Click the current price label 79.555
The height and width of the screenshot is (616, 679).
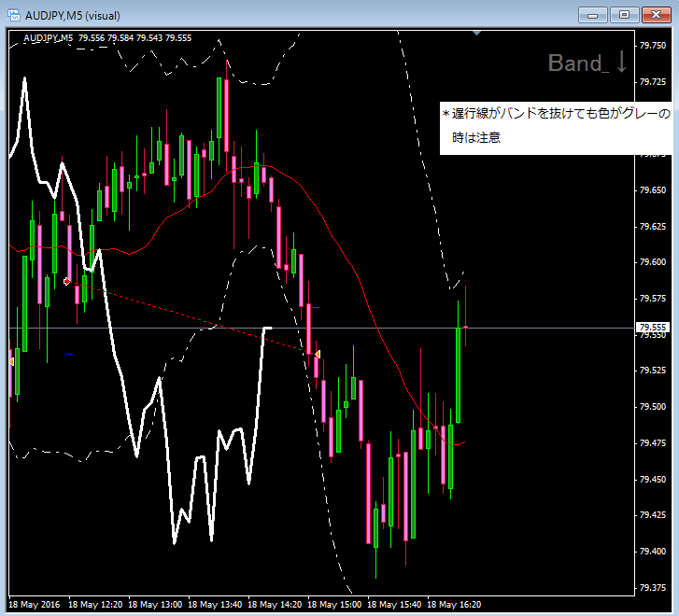pos(650,328)
